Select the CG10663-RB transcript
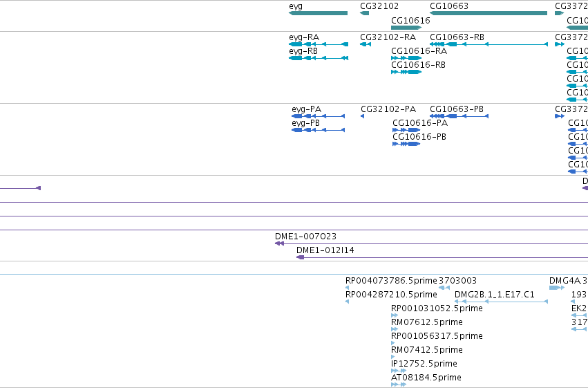588x388 pixels. 489,44
